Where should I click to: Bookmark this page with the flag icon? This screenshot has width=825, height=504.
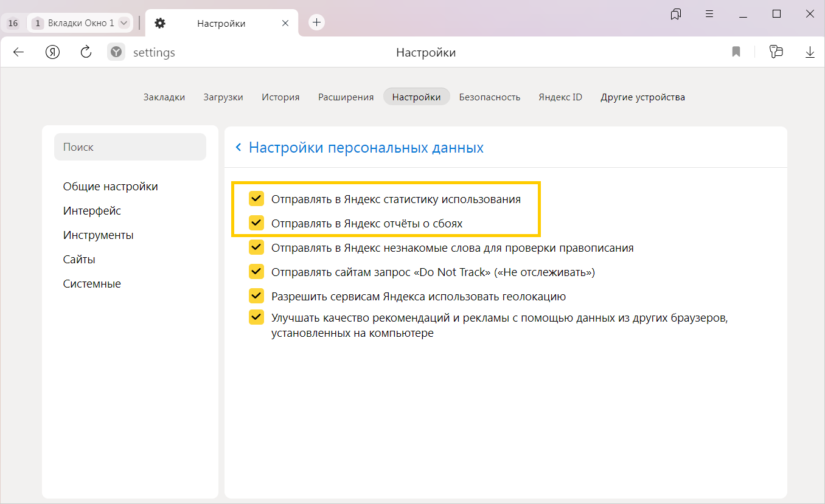click(736, 52)
